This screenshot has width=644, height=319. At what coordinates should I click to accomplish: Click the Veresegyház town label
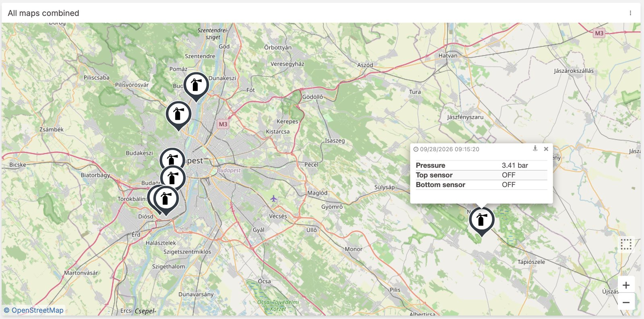287,64
